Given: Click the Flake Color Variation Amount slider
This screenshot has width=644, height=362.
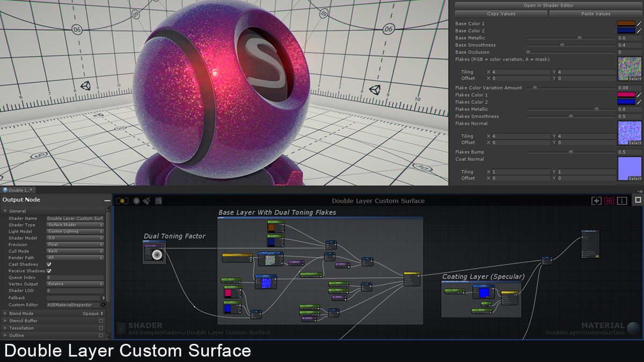Looking at the screenshot, I should pos(570,88).
